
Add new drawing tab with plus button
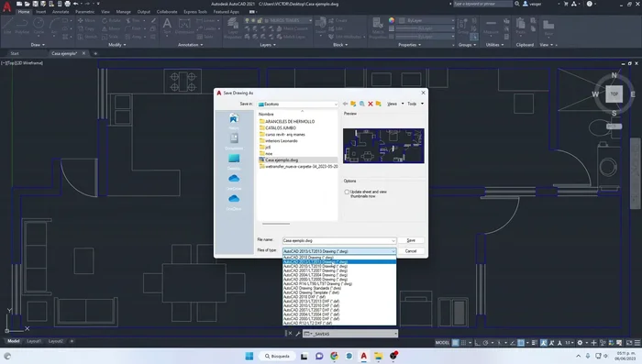(x=95, y=54)
